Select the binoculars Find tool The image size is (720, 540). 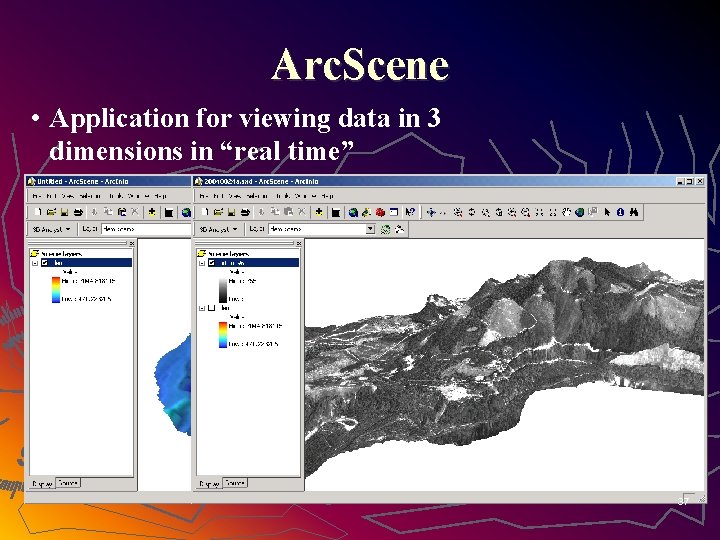634,212
